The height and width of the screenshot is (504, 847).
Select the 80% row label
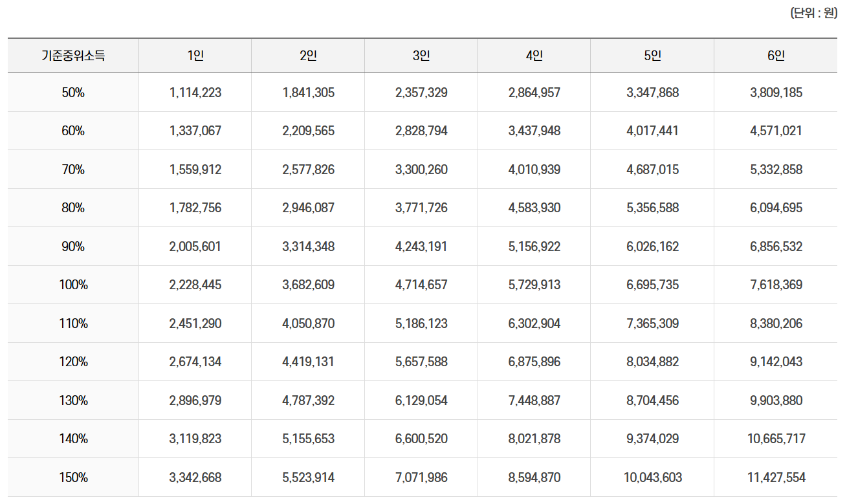coord(73,208)
